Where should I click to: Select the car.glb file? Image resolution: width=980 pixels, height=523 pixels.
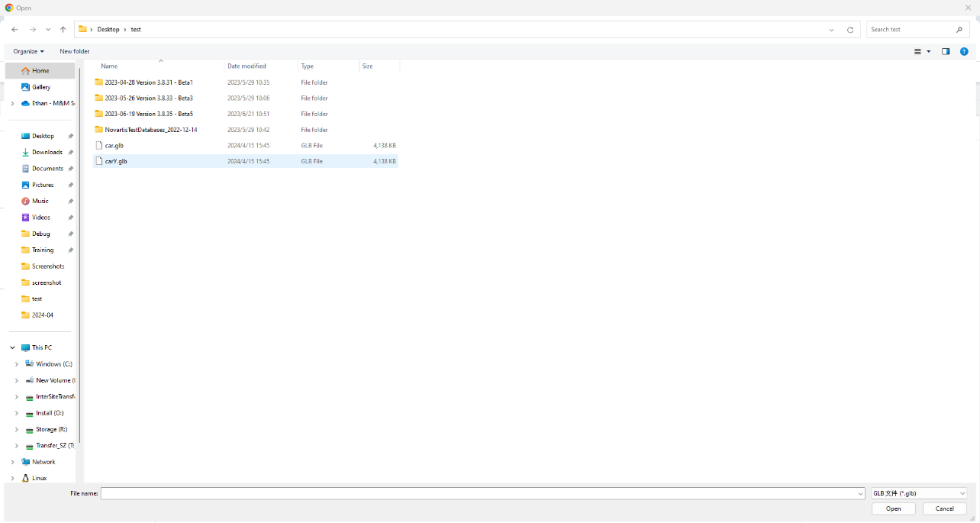(x=114, y=145)
